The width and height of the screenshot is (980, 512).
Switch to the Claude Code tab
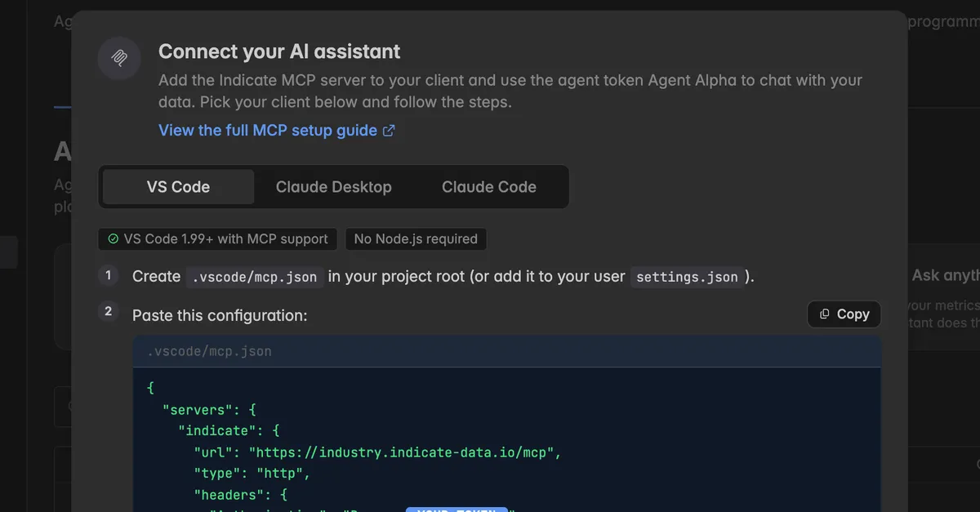[x=488, y=187]
